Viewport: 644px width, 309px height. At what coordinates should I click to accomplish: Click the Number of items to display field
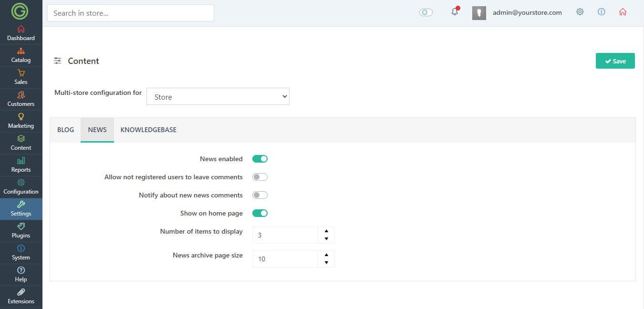[285, 235]
